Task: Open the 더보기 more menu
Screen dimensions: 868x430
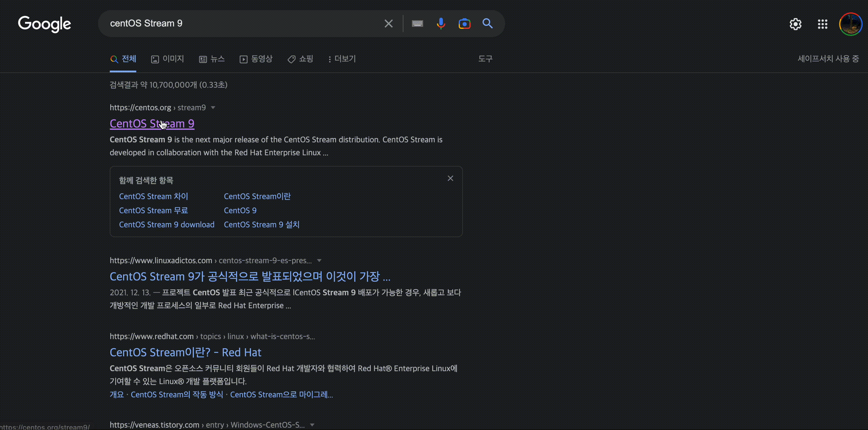Action: pos(342,59)
